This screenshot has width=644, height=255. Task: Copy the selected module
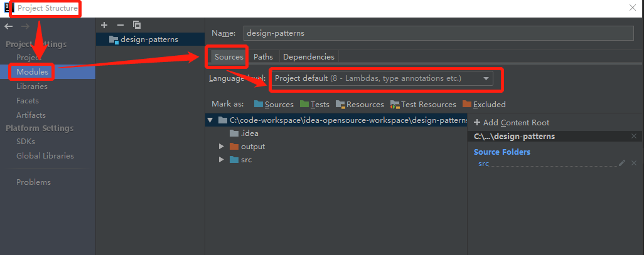(x=137, y=25)
